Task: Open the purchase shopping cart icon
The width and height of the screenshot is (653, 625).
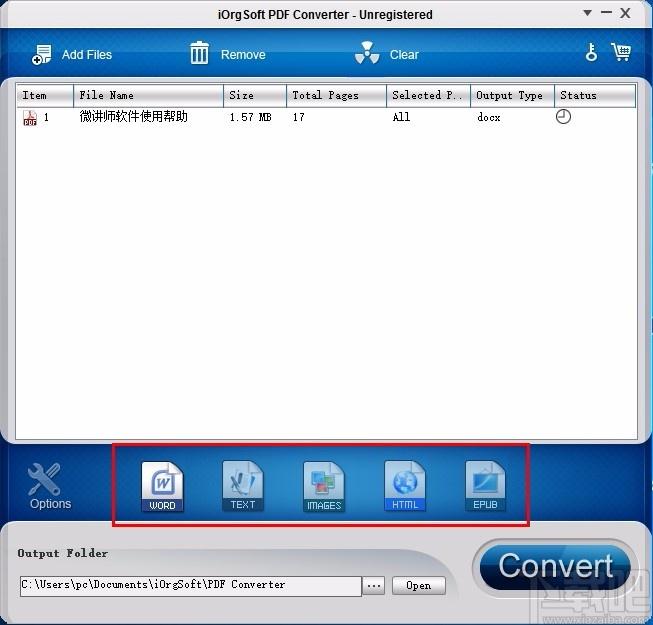Action: (621, 52)
